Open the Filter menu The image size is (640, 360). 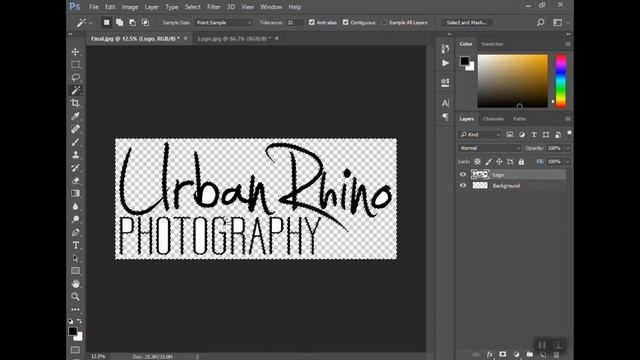coord(213,7)
